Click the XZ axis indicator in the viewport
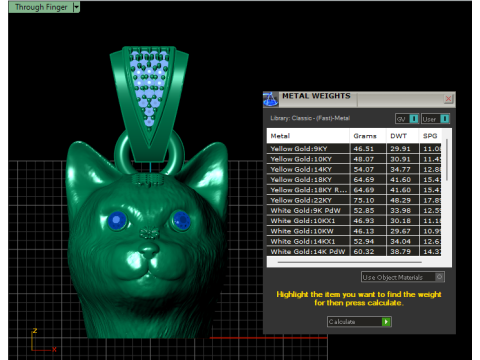480x360 pixels. click(x=43, y=340)
